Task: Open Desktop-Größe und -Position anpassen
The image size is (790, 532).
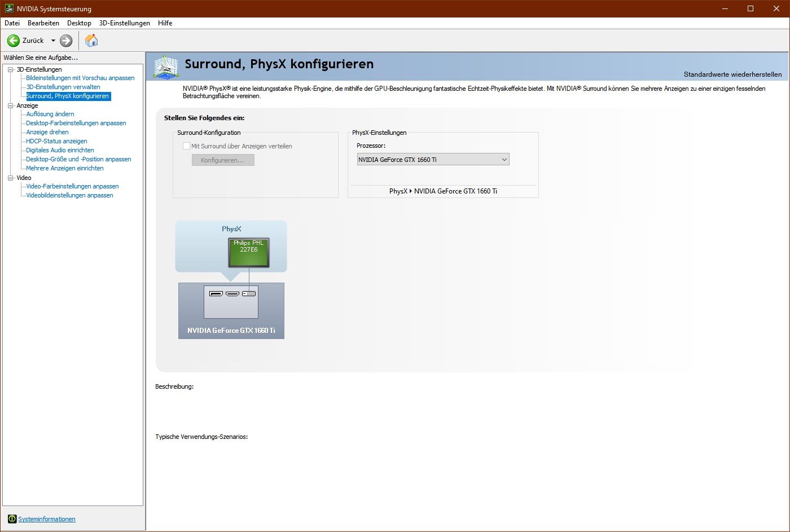Action: pyautogui.click(x=78, y=159)
